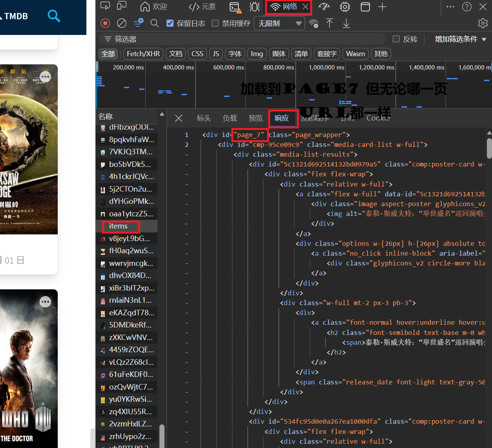
Task: Enable Disable cache (禁用缓存) checkbox
Action: tap(215, 23)
